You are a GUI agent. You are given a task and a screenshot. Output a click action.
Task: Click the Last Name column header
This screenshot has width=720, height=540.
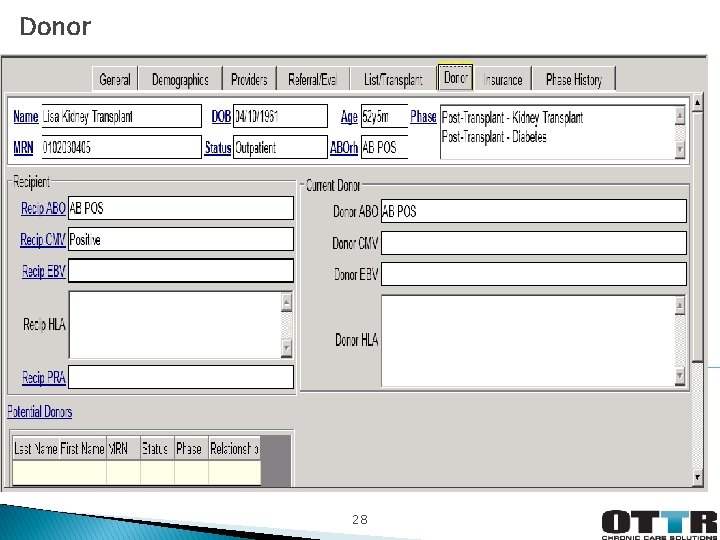pyautogui.click(x=36, y=448)
